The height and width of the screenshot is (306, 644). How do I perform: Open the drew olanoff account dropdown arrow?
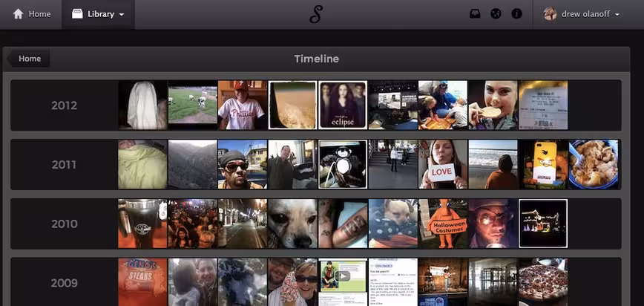coord(617,15)
